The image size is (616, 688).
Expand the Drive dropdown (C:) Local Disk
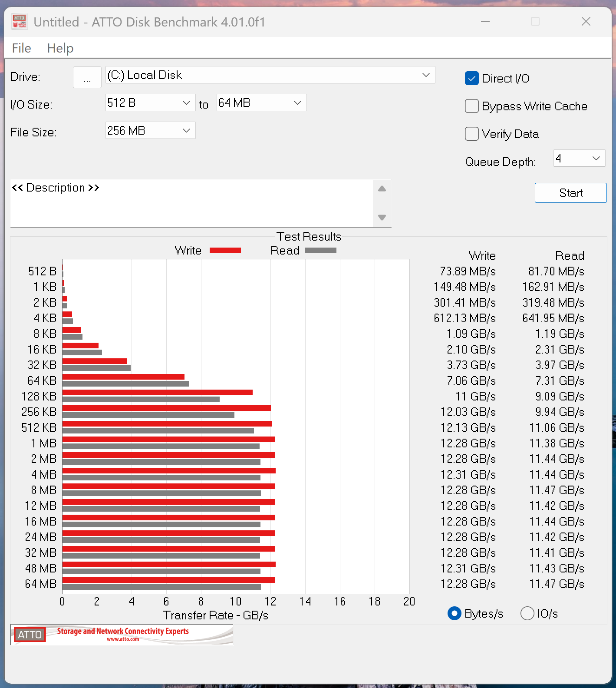pos(270,75)
